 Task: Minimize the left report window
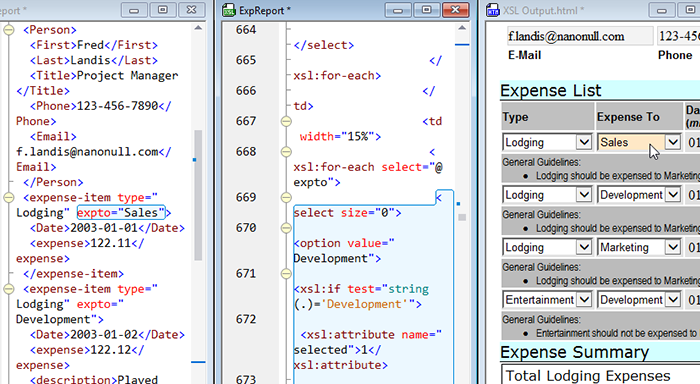tap(134, 10)
